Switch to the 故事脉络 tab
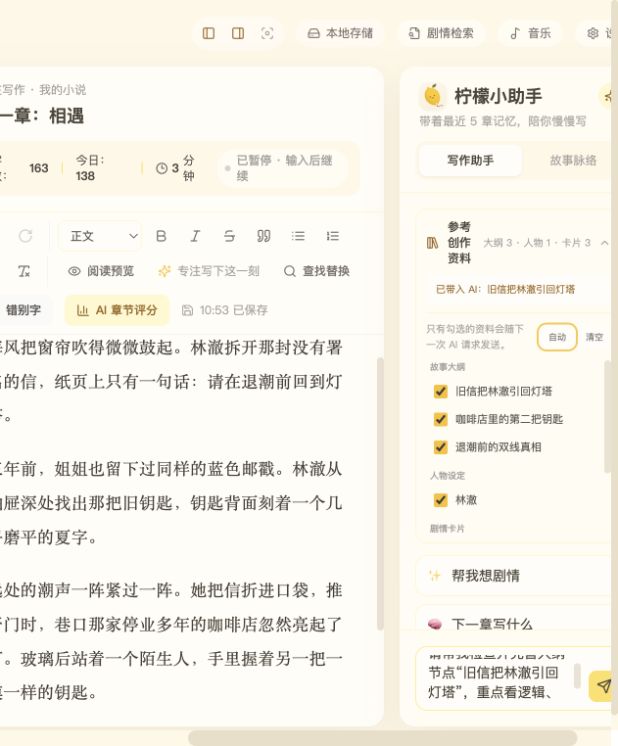This screenshot has height=746, width=618. pyautogui.click(x=573, y=160)
